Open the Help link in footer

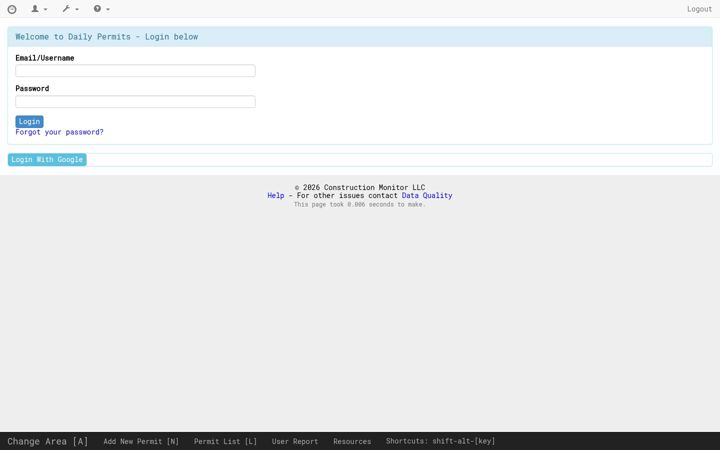[x=276, y=196]
